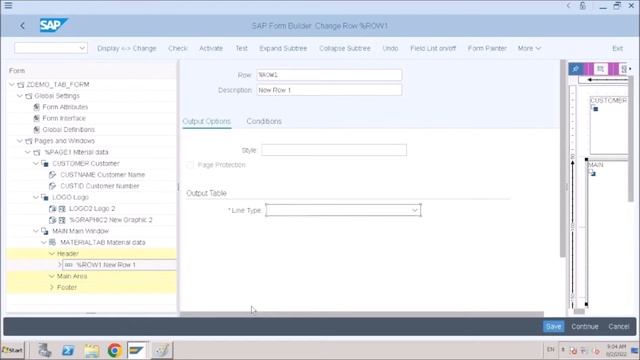The width and height of the screenshot is (640, 360).
Task: Click into the Row name field
Action: [329, 75]
